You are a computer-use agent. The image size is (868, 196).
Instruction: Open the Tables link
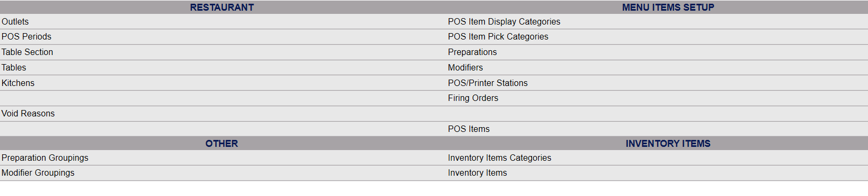pos(14,67)
